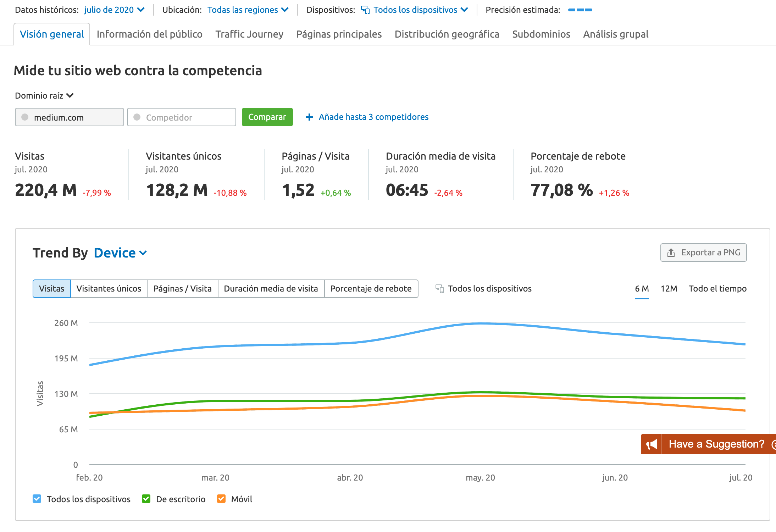
Task: Click the +1,26 % change indicator
Action: (x=614, y=193)
